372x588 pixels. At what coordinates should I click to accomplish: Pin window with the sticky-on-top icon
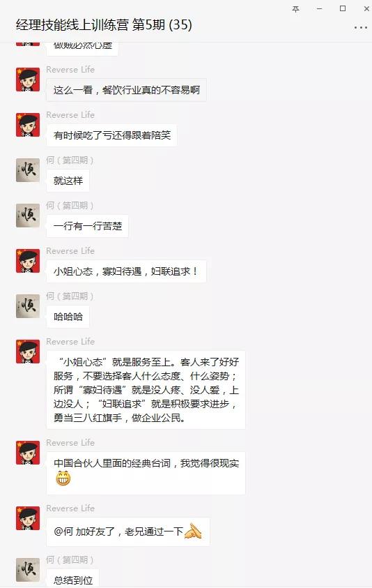(x=295, y=9)
